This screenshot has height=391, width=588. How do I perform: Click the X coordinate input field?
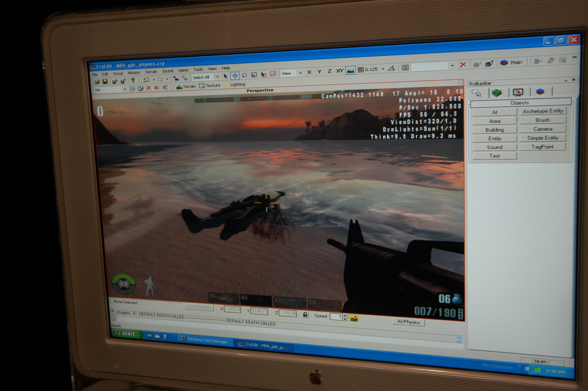click(x=233, y=309)
